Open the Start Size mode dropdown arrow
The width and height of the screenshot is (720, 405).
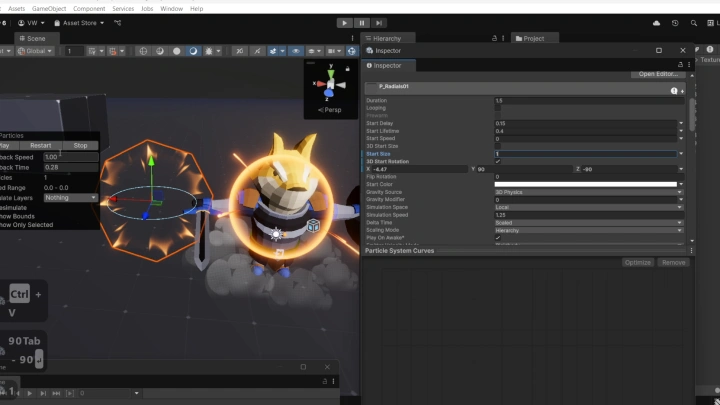click(681, 154)
